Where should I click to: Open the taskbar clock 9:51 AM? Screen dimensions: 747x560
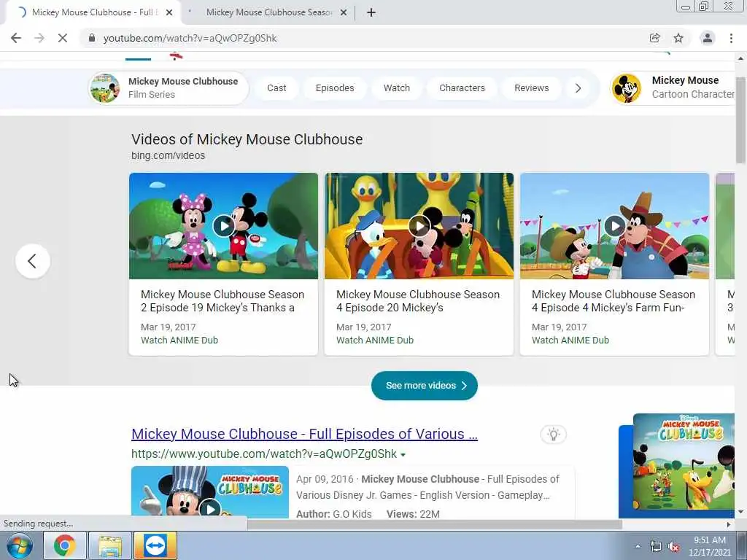click(710, 546)
